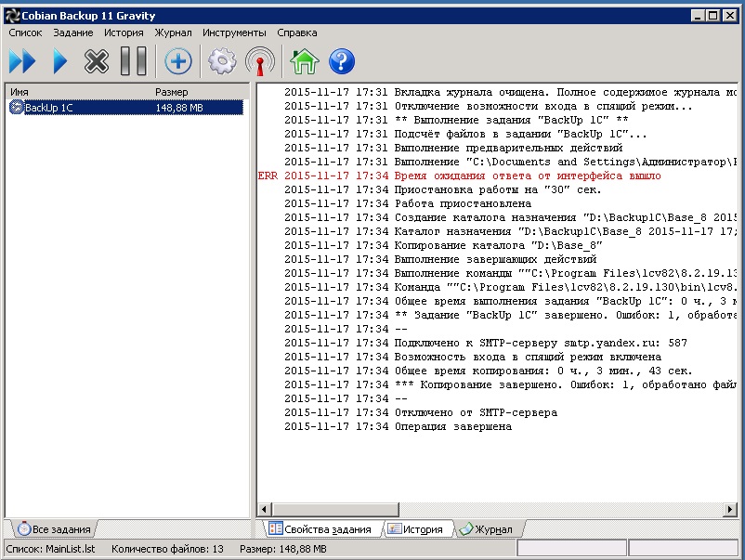
Task: Open the Журнал menu
Action: [173, 33]
